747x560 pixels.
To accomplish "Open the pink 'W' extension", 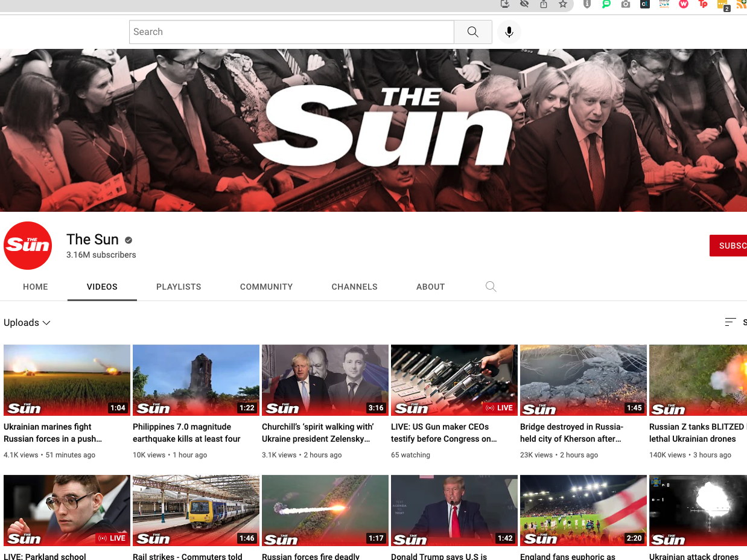I will point(684,4).
